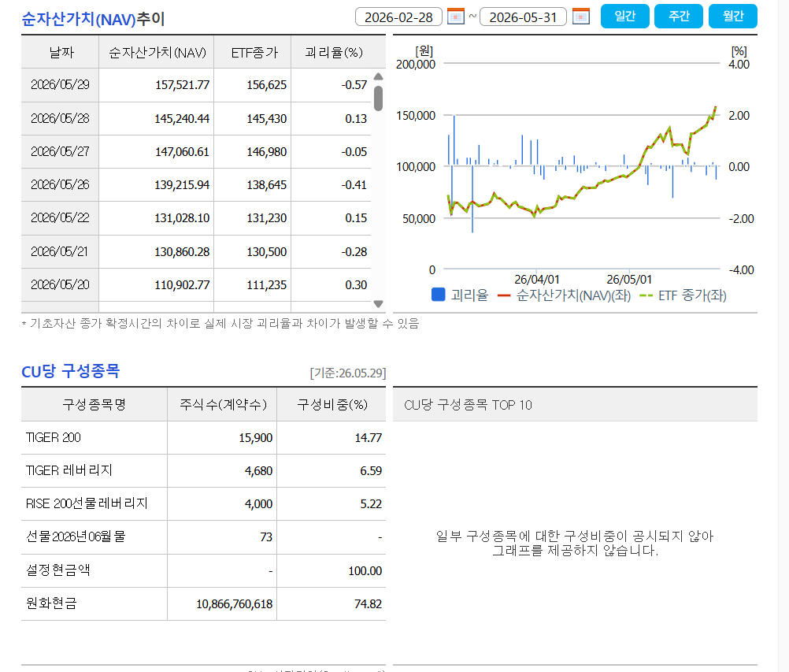The height and width of the screenshot is (672, 789).
Task: Select the NAV value 130,860.28
Action: (x=182, y=251)
